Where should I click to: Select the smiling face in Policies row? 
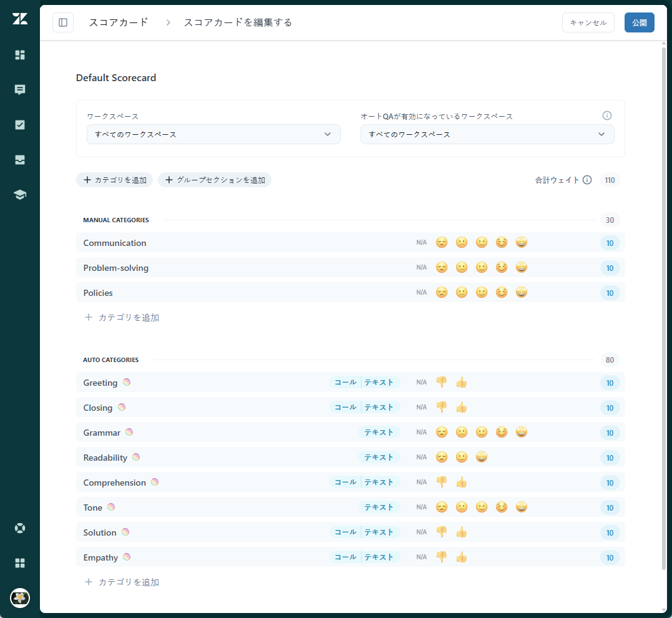point(481,293)
